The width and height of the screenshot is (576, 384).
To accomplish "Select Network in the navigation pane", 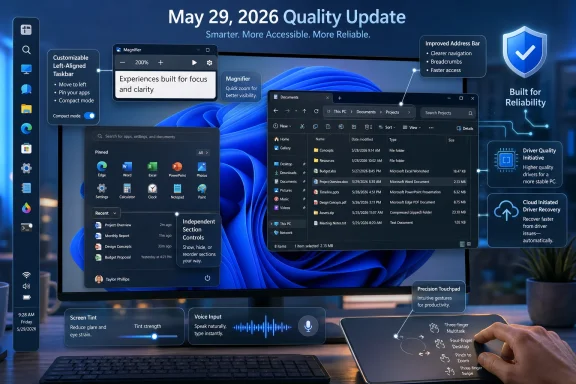I will [x=283, y=233].
